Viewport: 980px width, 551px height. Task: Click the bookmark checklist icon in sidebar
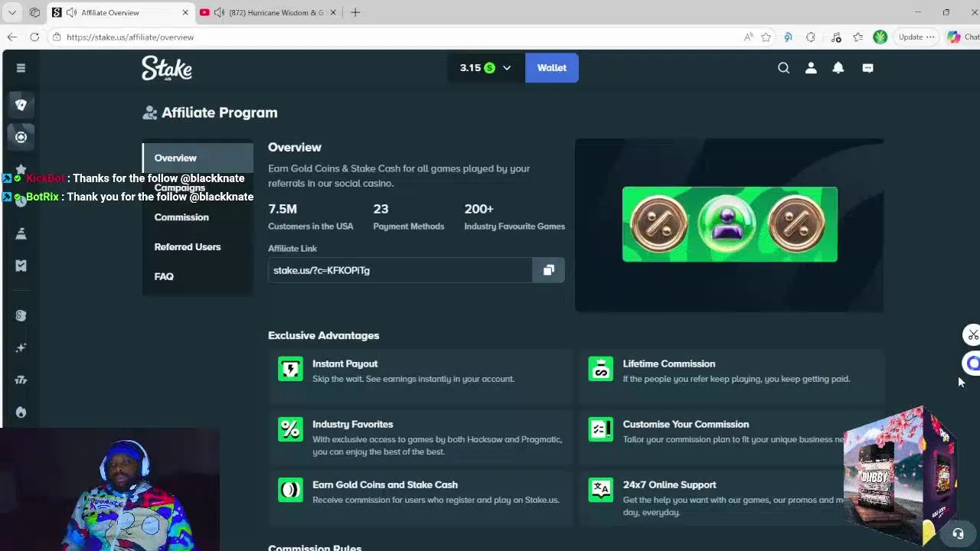coord(21,266)
